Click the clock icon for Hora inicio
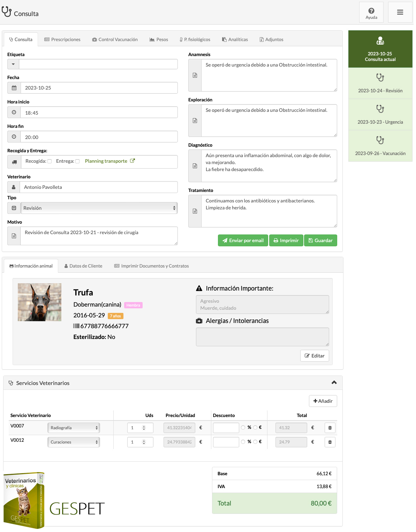The height and width of the screenshot is (532, 416). pos(14,113)
